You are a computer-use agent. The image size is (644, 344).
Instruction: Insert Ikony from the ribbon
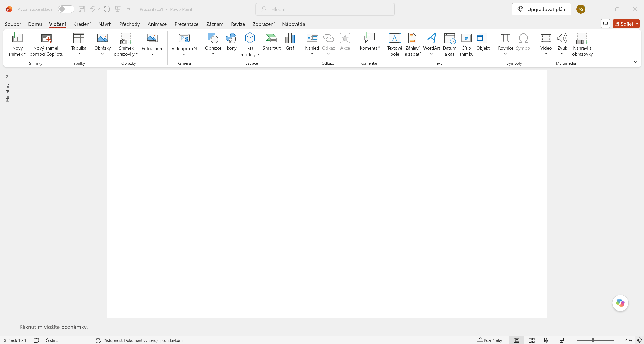(231, 42)
